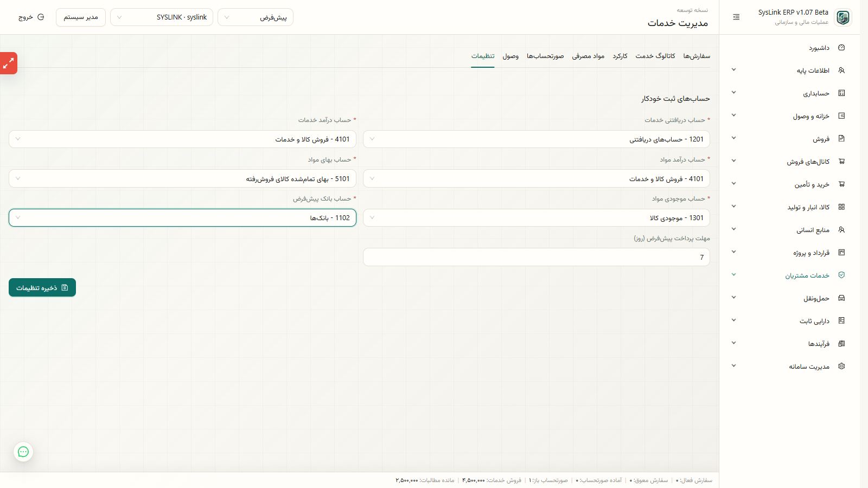Expand the فروش menu chevron
Image resolution: width=868 pixels, height=488 pixels.
pos(733,138)
